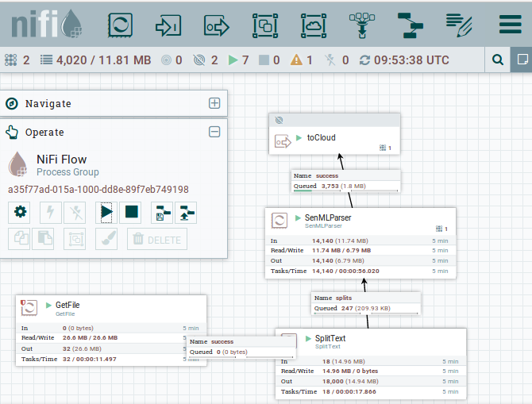Click the Group icon in Operate
Screen dimensions: 532x404
(x=75, y=239)
